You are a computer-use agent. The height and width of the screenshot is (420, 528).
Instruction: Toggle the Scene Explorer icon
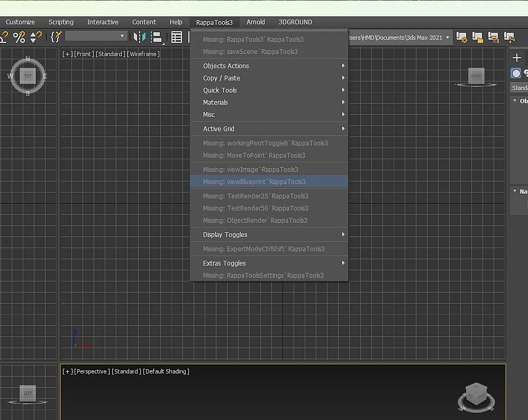click(177, 37)
